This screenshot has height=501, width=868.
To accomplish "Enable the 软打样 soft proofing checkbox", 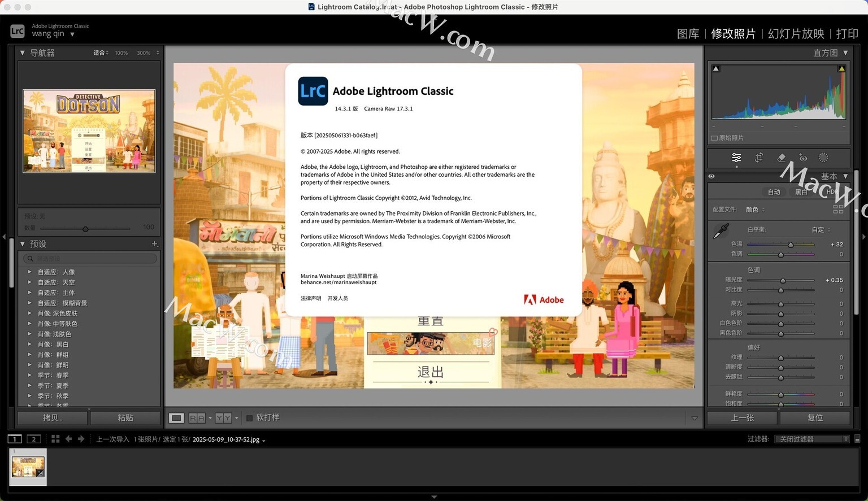I will point(249,418).
